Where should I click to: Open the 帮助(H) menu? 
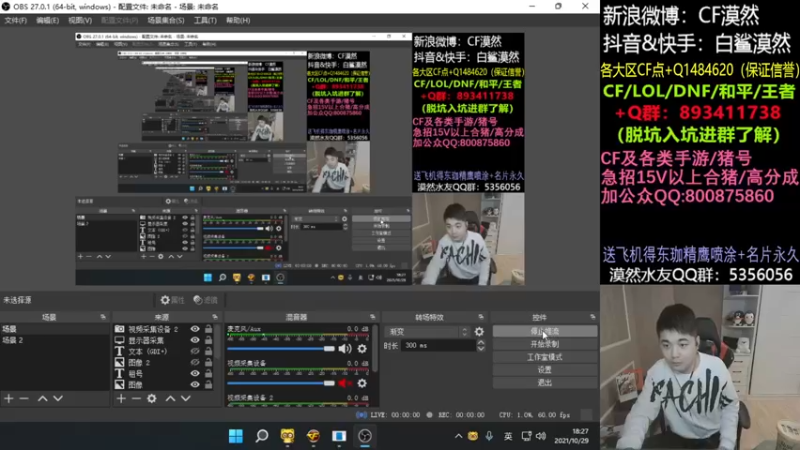[x=238, y=20]
